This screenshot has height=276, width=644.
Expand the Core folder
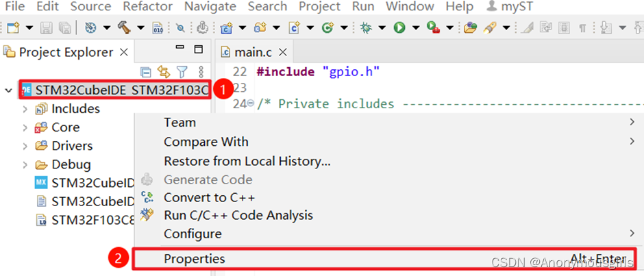tap(25, 127)
